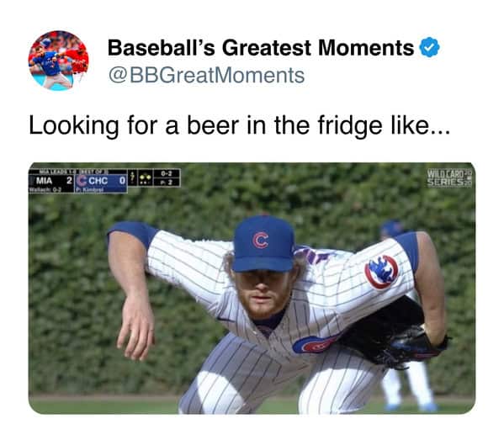This screenshot has height=445, width=504.
Task: Click the base runners diamond indicator
Action: click(x=146, y=178)
